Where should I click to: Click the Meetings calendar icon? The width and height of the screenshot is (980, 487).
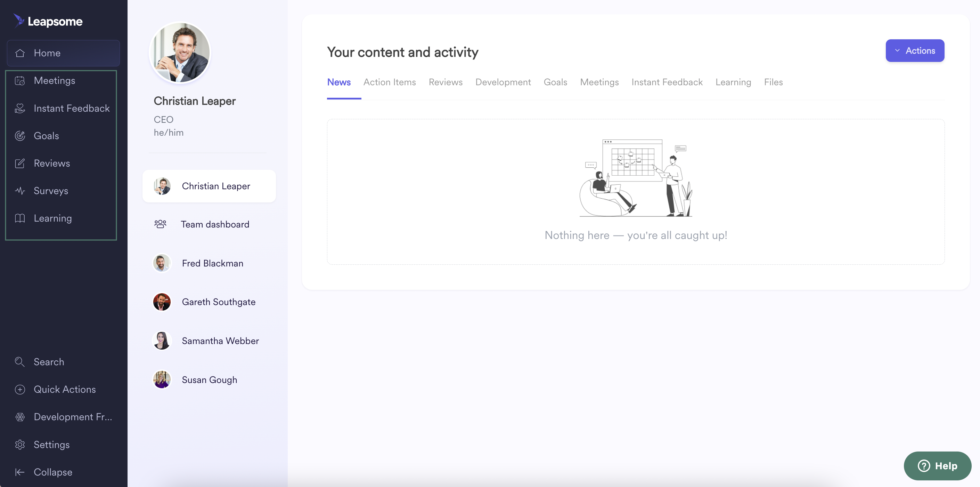tap(20, 80)
